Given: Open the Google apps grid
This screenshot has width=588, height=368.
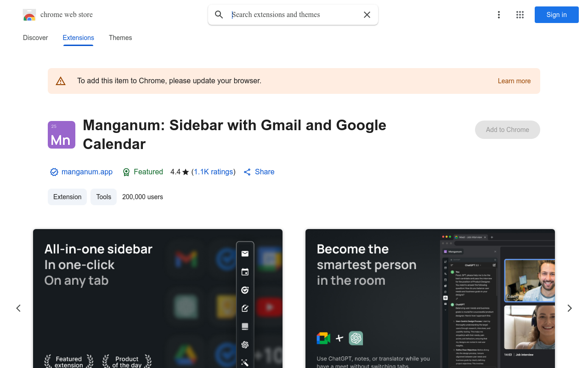Looking at the screenshot, I should [520, 15].
